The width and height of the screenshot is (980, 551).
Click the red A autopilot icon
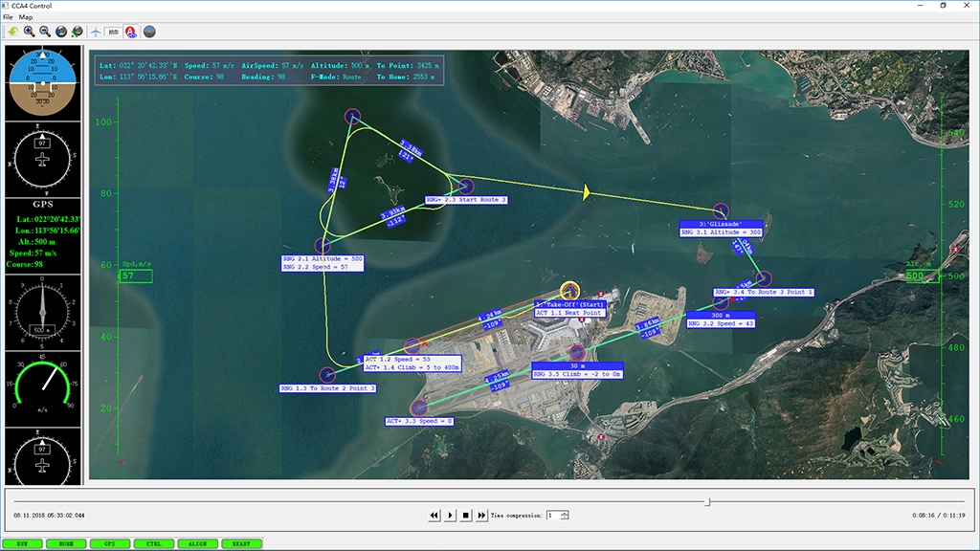coord(131,32)
